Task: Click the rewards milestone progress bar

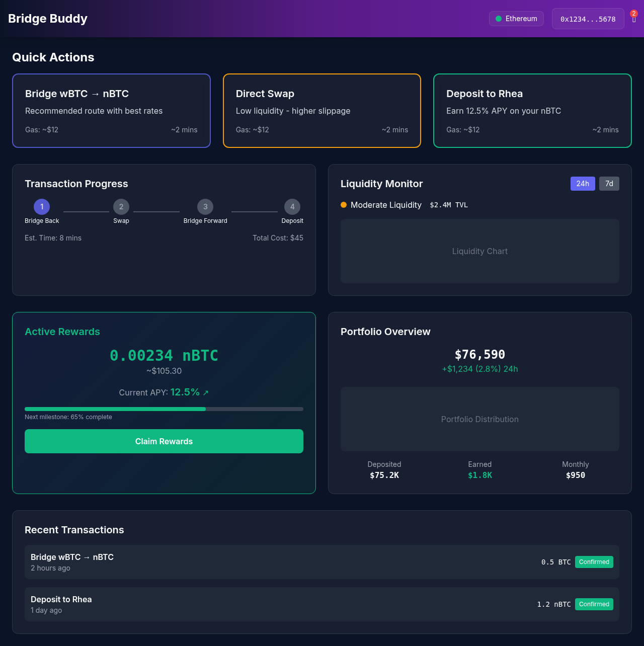Action: point(164,409)
